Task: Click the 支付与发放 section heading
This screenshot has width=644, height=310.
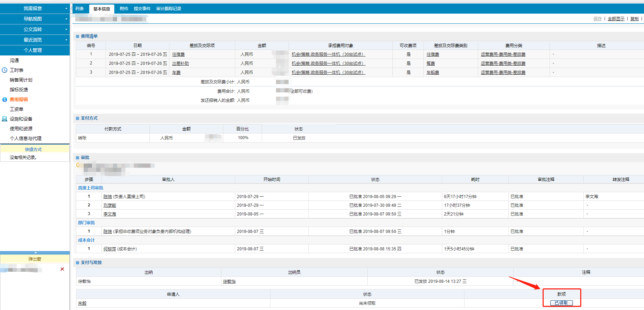Action: [x=91, y=263]
